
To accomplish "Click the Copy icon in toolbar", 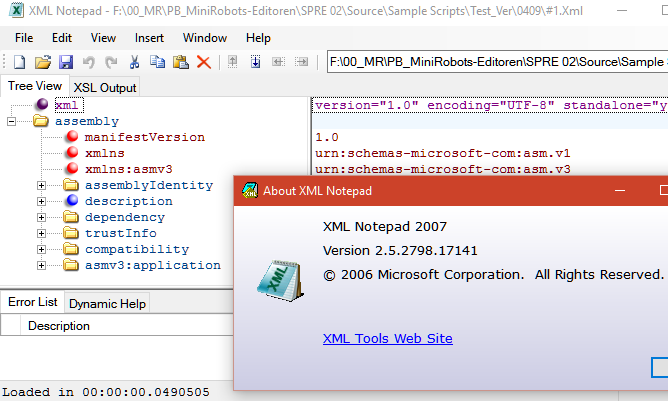I will (x=157, y=62).
